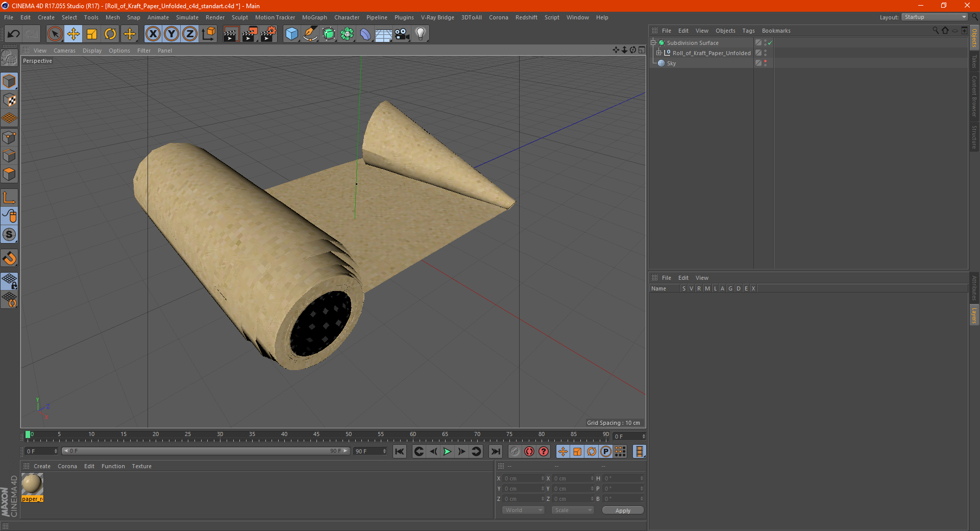Viewport: 980px width, 531px height.
Task: Toggle Z axis lock
Action: point(190,34)
